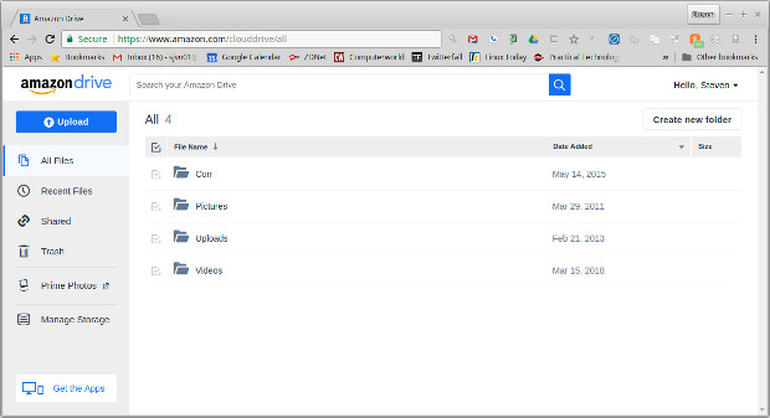Screen dimensions: 770x418
Task: Click the Get the Apps devices icon
Action: point(33,389)
